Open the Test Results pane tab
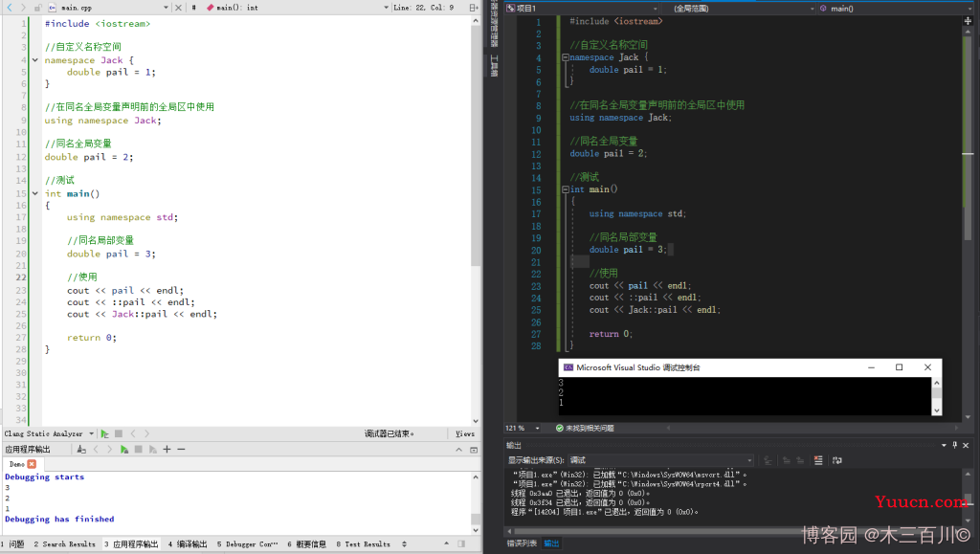Viewport: 980px width, 554px height. tap(363, 544)
